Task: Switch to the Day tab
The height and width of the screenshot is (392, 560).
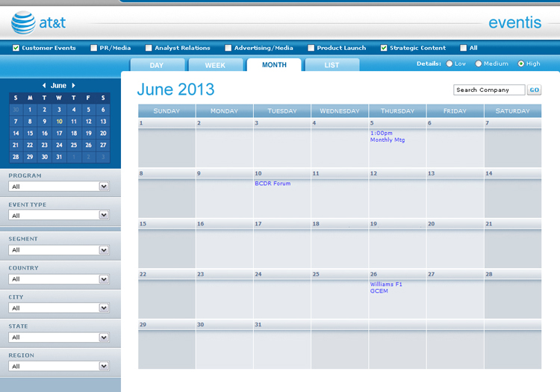Action: tap(157, 65)
